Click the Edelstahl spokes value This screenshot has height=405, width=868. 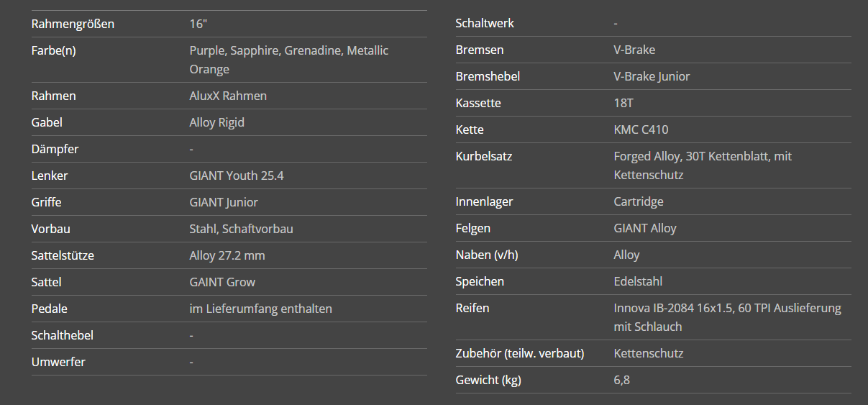pos(638,281)
